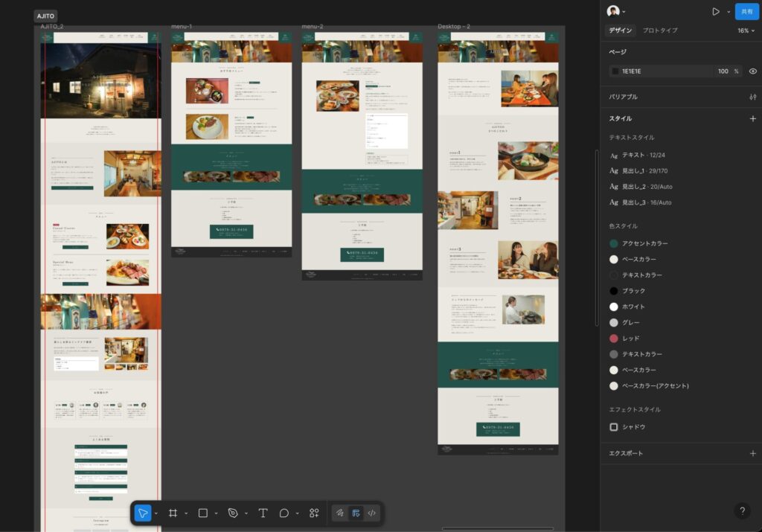Activate the Text tool
Viewport: 762px width, 532px height.
(263, 513)
